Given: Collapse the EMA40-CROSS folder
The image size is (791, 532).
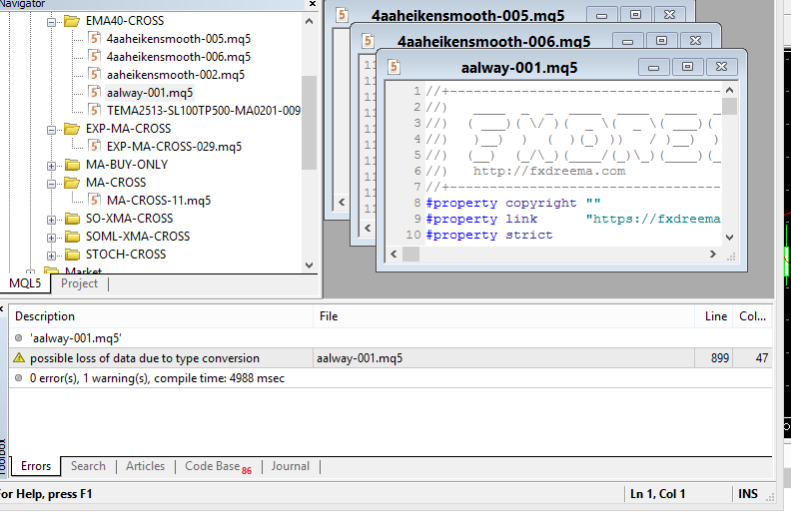Looking at the screenshot, I should [52, 22].
